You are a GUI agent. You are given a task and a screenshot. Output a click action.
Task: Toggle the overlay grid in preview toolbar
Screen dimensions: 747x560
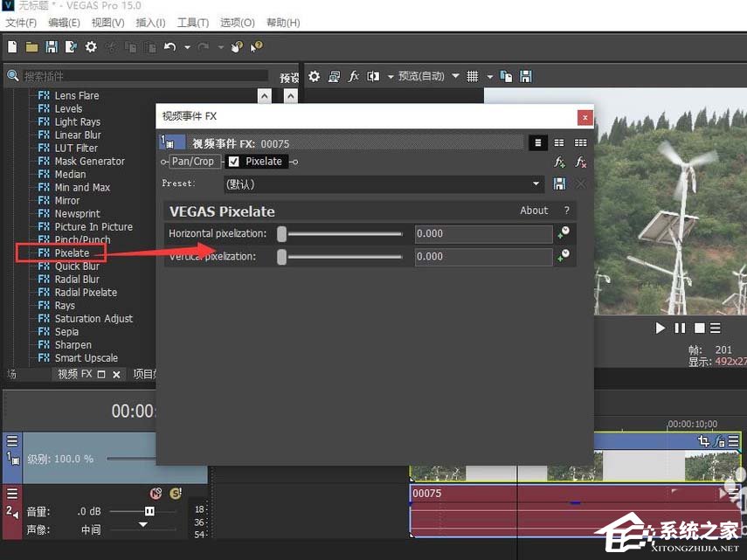tap(473, 77)
